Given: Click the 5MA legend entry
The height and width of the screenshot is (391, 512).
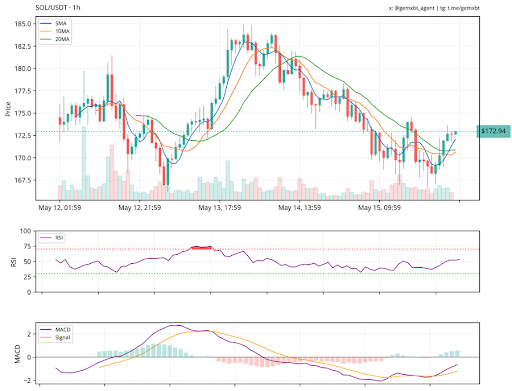Looking at the screenshot, I should (x=54, y=23).
